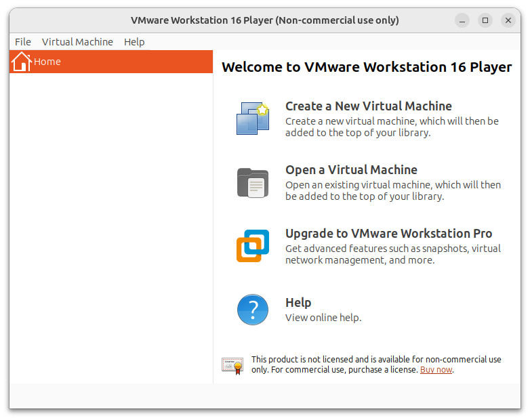
Task: Click the Welcome to VMware Workstation 16 Player title
Action: [x=367, y=67]
